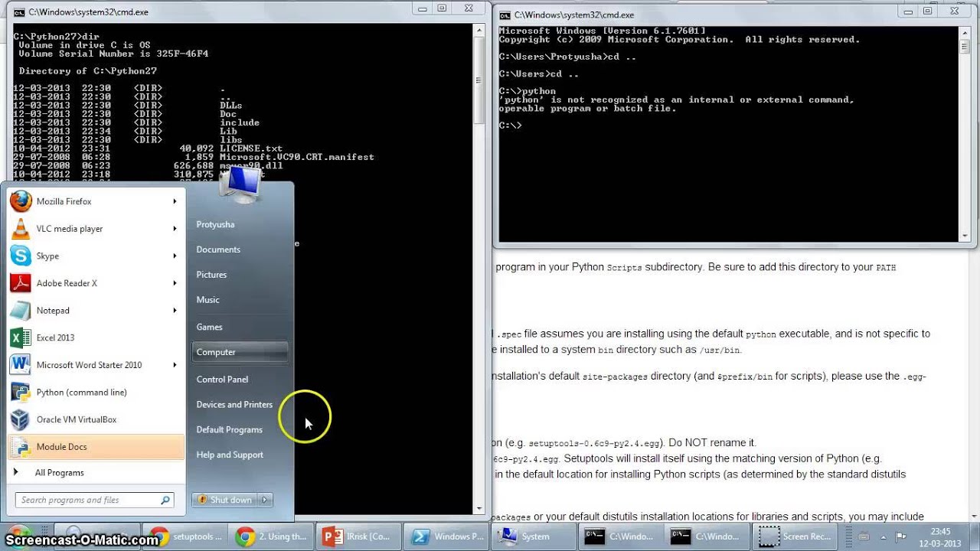
Task: Expand the VLC media player jump list arrow
Action: click(175, 229)
